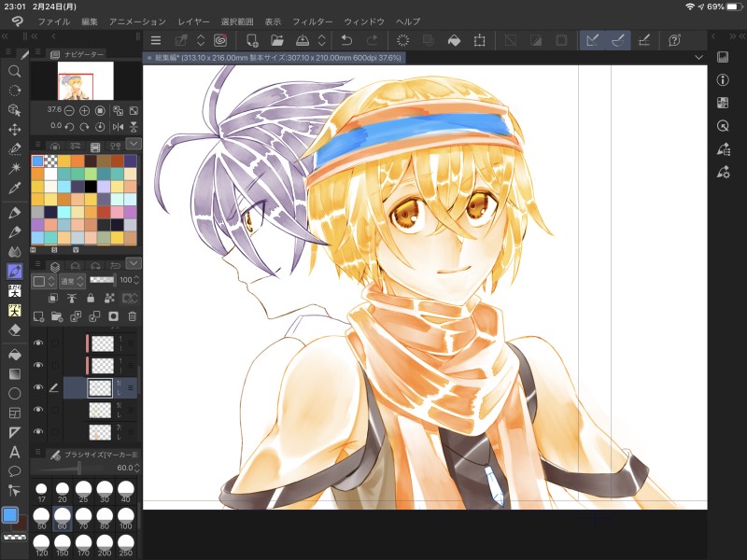Hide the highlighted selected layer via eye
The width and height of the screenshot is (747, 560).
click(x=38, y=387)
